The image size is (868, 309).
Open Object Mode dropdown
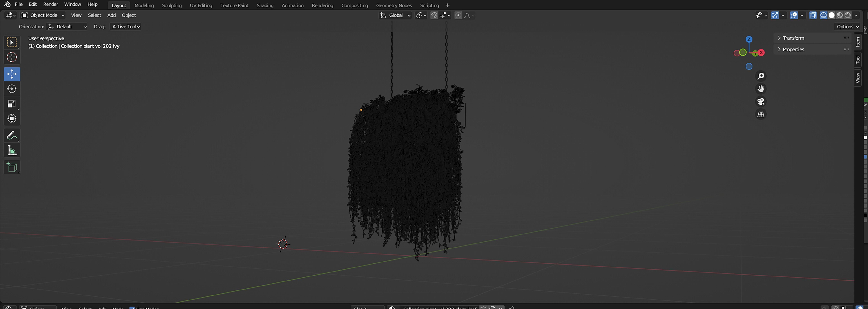coord(43,15)
